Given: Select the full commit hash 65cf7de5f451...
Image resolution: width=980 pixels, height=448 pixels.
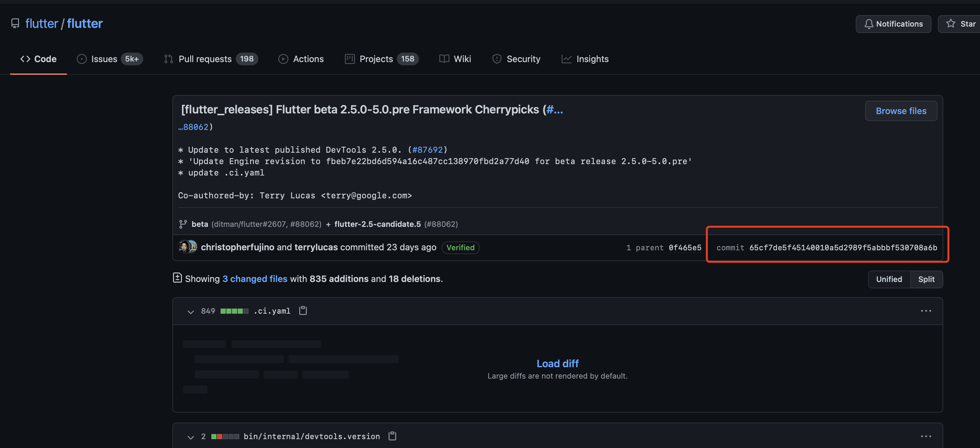Looking at the screenshot, I should pos(843,247).
